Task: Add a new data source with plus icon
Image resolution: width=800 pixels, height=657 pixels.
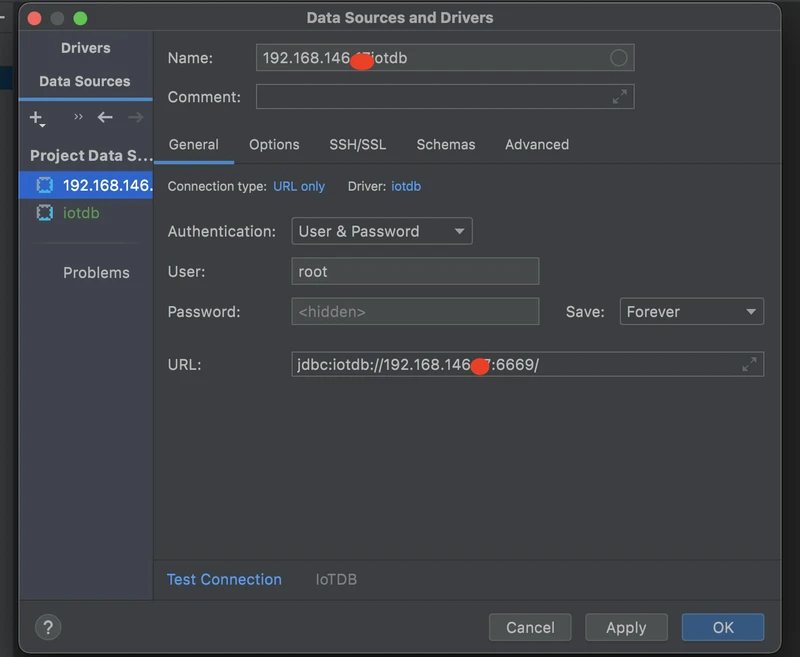Action: 37,118
